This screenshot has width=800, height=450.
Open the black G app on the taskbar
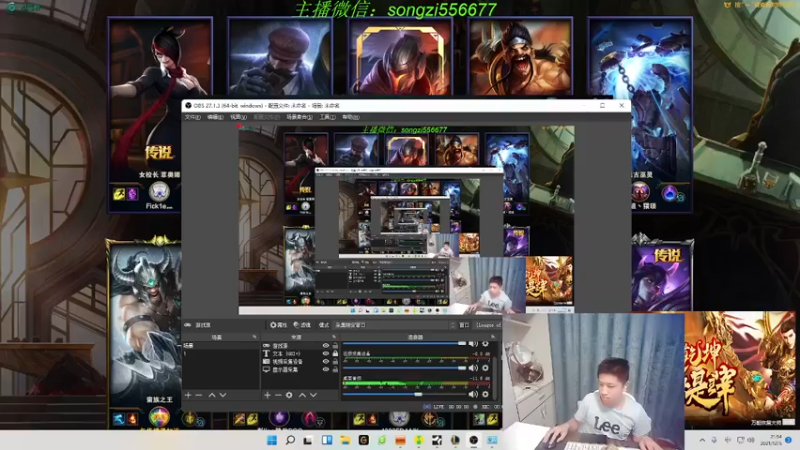363,440
